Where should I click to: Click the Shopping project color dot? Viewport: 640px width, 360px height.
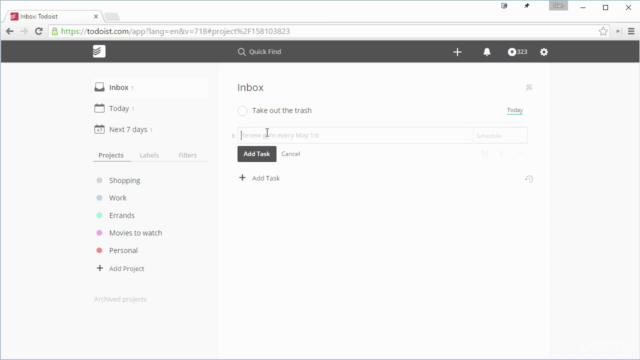[99, 180]
